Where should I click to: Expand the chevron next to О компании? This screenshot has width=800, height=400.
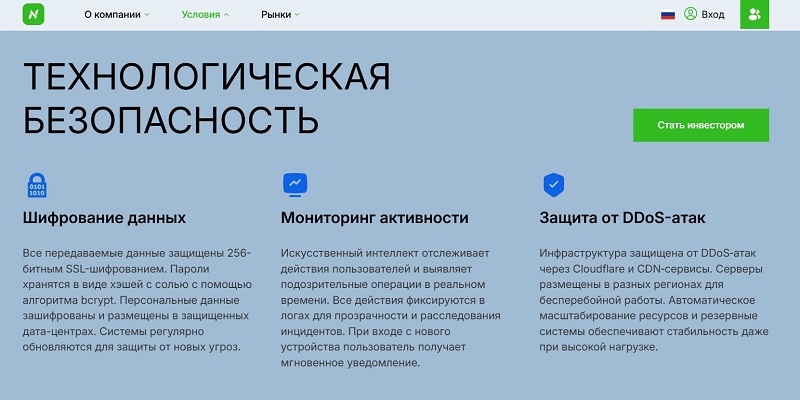[147, 16]
